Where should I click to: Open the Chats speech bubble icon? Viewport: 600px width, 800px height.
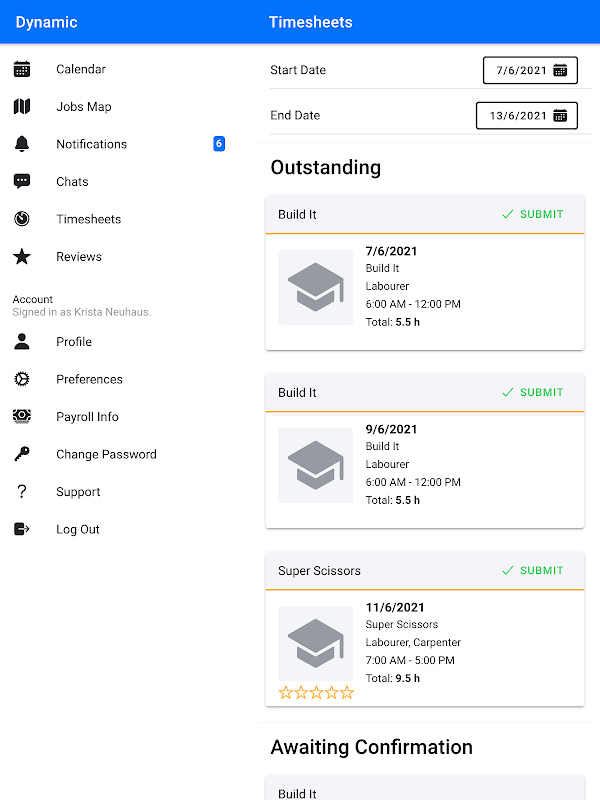pos(22,182)
